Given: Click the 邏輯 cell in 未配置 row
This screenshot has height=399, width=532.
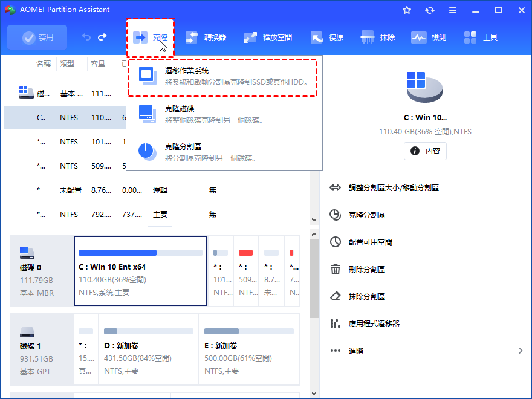Looking at the screenshot, I should (160, 190).
